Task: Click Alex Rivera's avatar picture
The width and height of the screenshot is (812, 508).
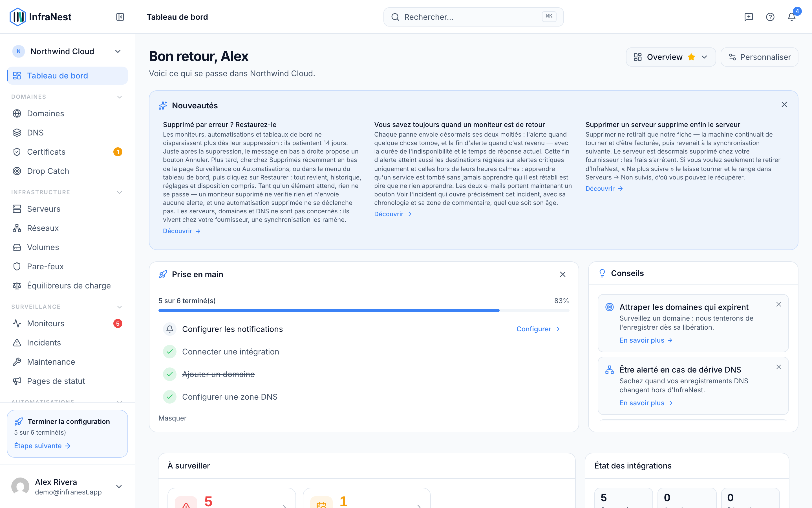Action: [20, 487]
